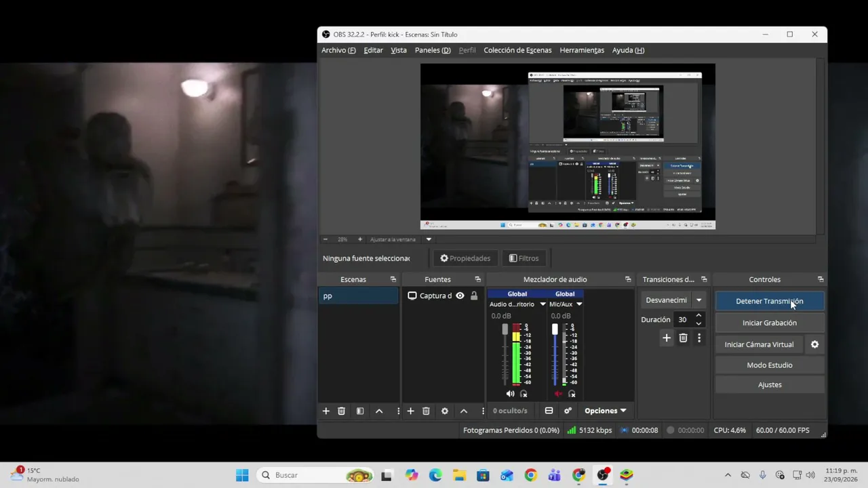
Task: Mute the Audio del escritorio speaker icon
Action: [x=510, y=394]
